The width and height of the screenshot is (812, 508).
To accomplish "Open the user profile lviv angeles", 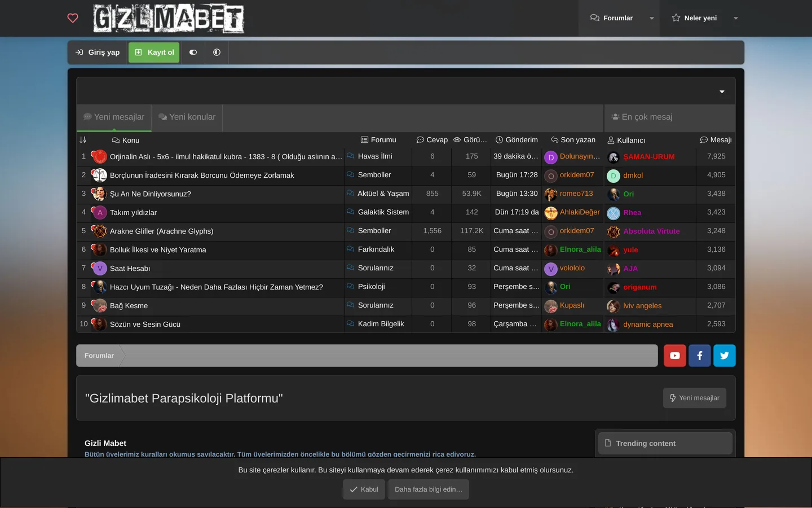I will pos(642,306).
